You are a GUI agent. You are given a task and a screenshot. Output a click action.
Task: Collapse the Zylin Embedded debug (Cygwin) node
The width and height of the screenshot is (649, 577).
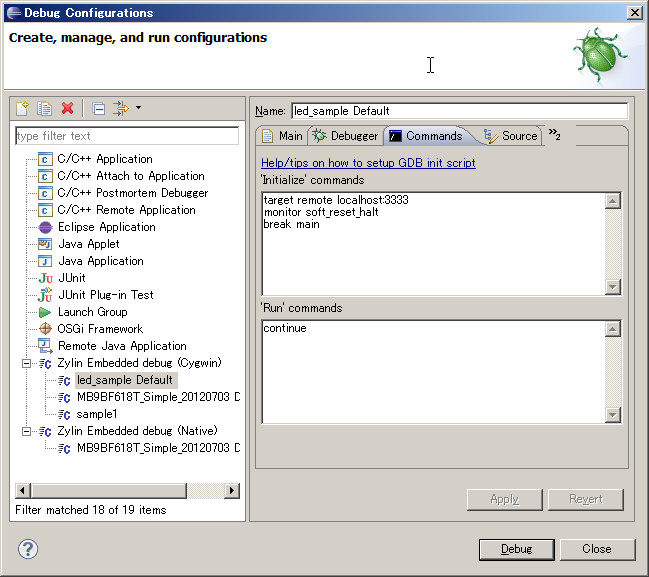[26, 363]
